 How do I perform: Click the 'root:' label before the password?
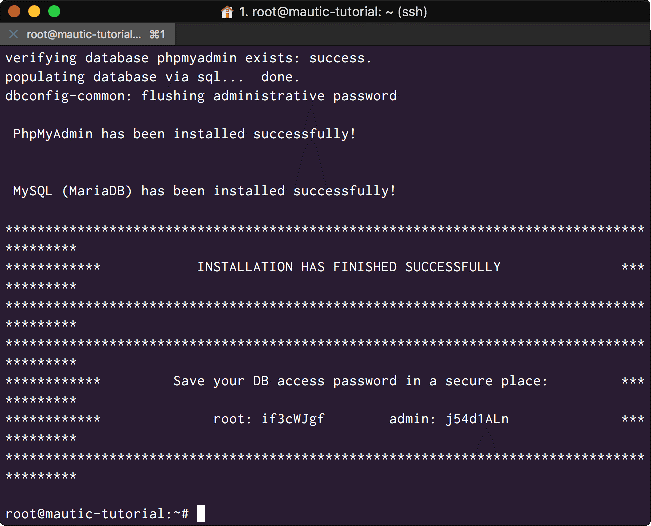point(232,419)
